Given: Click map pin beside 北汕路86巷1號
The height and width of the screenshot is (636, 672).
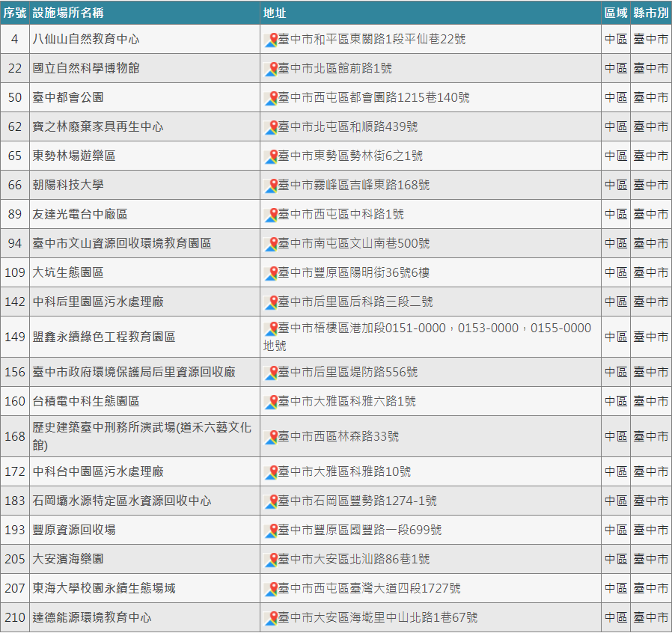Looking at the screenshot, I should point(271,560).
